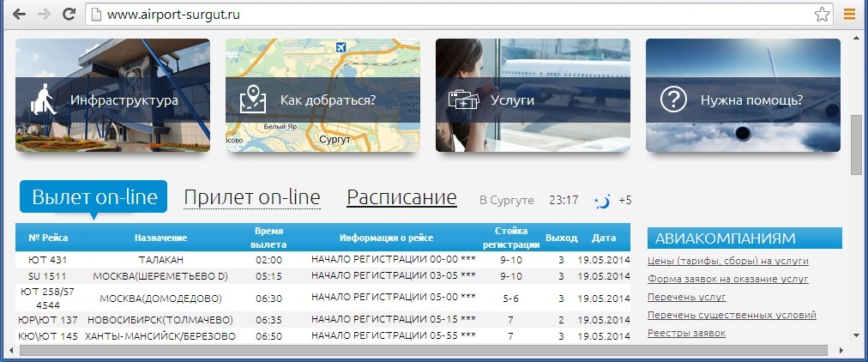This screenshot has width=868, height=362.
Task: Click НАЧАЛО РЕГИСТРАЦИИ 03-05 status
Action: tap(394, 275)
